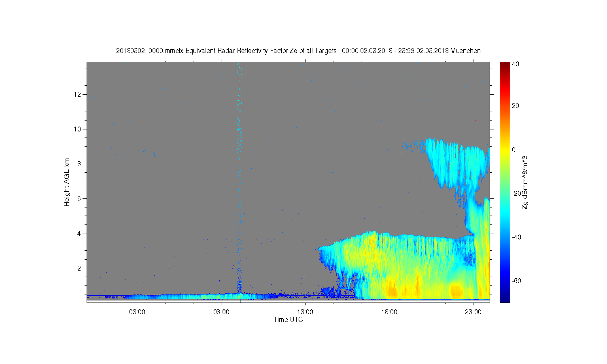The width and height of the screenshot is (607, 364).
Task: Click the height axis label 8
Action: click(x=80, y=164)
